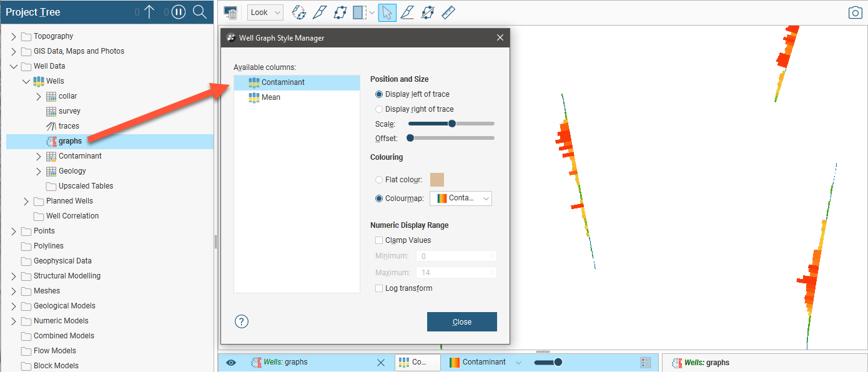Select Display right of trace option
Image resolution: width=868 pixels, height=372 pixels.
click(x=379, y=109)
